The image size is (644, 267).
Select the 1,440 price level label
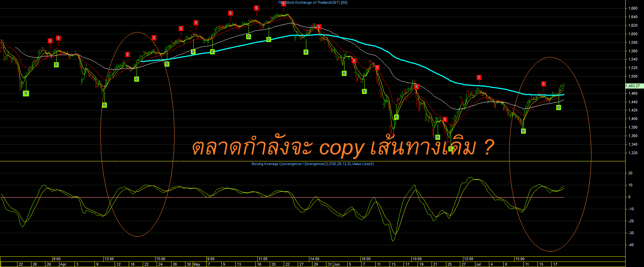633,102
